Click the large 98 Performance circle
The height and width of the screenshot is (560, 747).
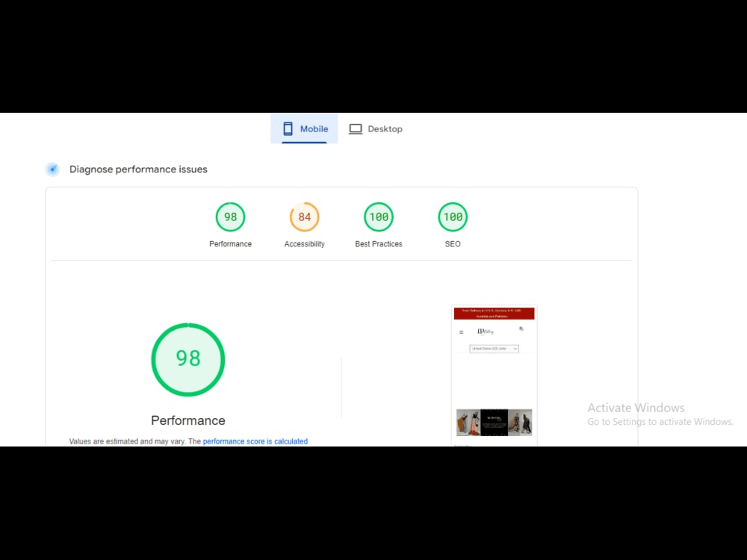(x=188, y=360)
